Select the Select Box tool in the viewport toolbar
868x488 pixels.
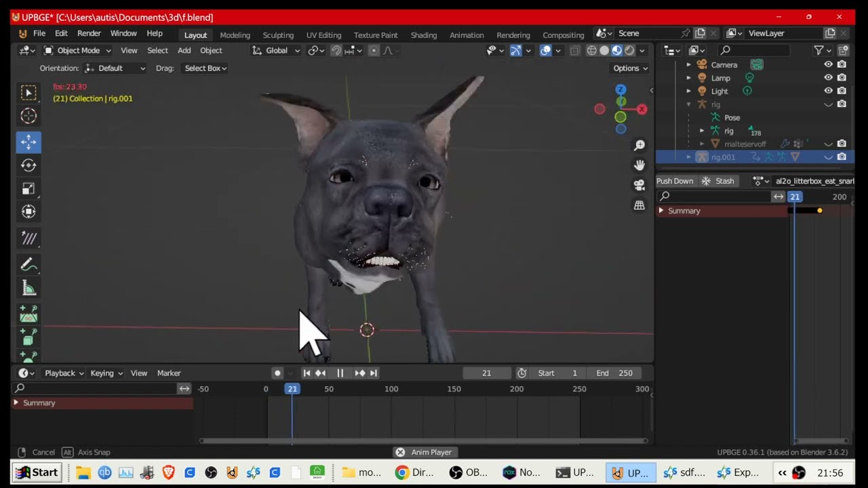pos(28,92)
